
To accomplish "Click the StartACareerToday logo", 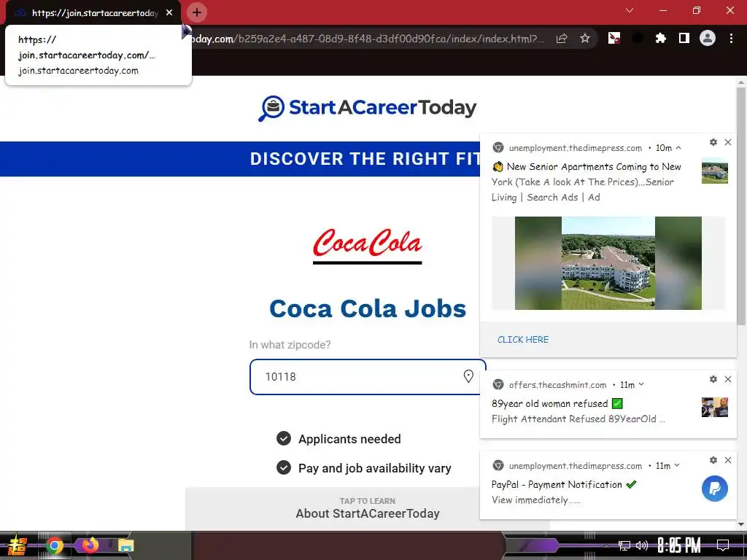I will [367, 108].
